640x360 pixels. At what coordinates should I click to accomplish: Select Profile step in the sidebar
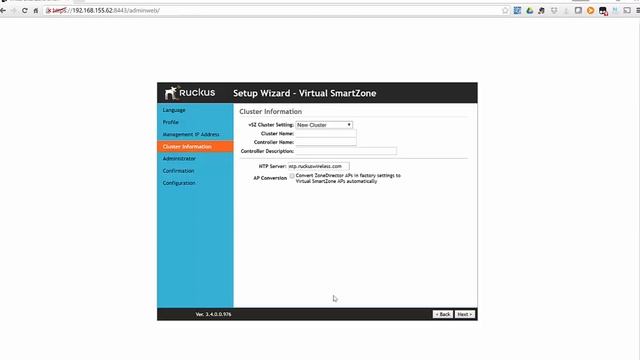coord(171,122)
